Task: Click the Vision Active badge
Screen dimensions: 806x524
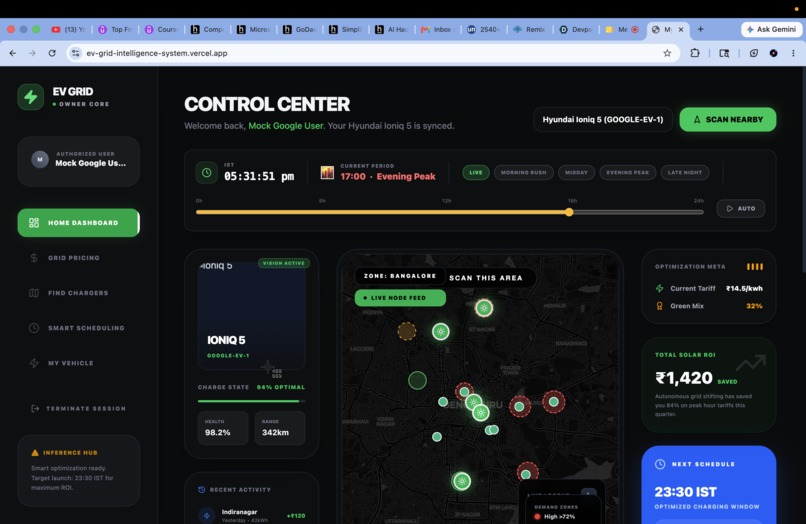Action: click(x=284, y=263)
